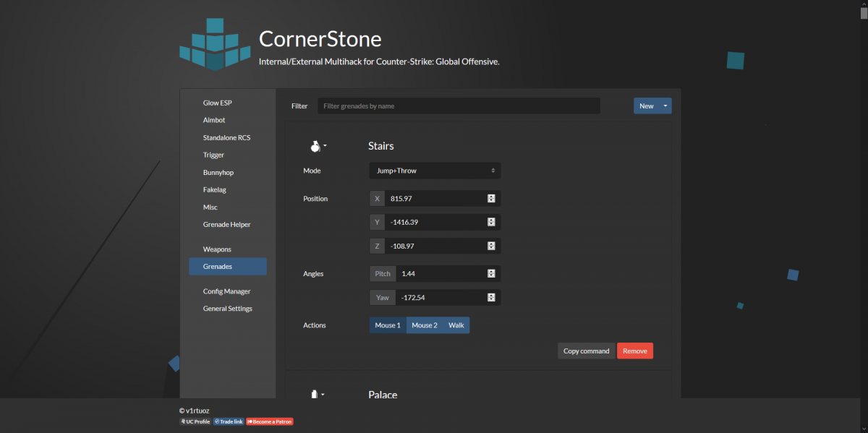This screenshot has height=433, width=868.
Task: Click the Palace grenade title
Action: (383, 395)
